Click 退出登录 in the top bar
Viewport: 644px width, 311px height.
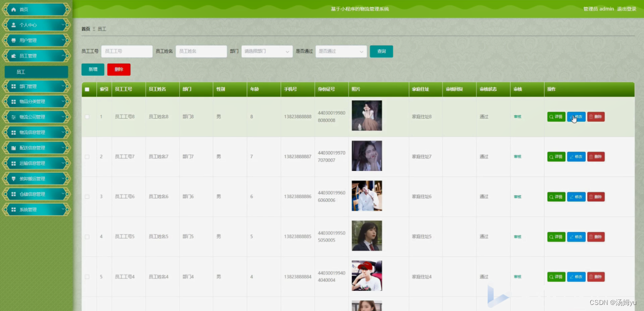626,9
